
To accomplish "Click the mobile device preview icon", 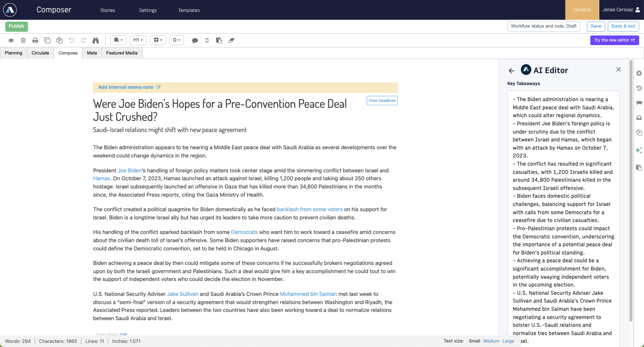I will (x=207, y=40).
